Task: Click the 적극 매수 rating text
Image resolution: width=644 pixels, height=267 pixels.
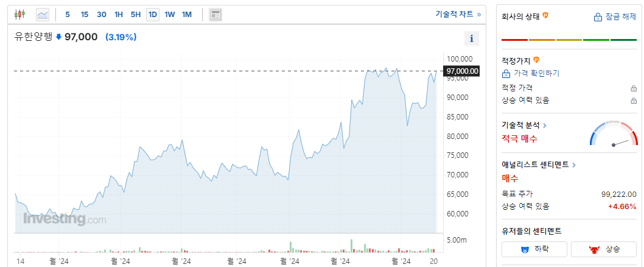Action: (x=519, y=138)
